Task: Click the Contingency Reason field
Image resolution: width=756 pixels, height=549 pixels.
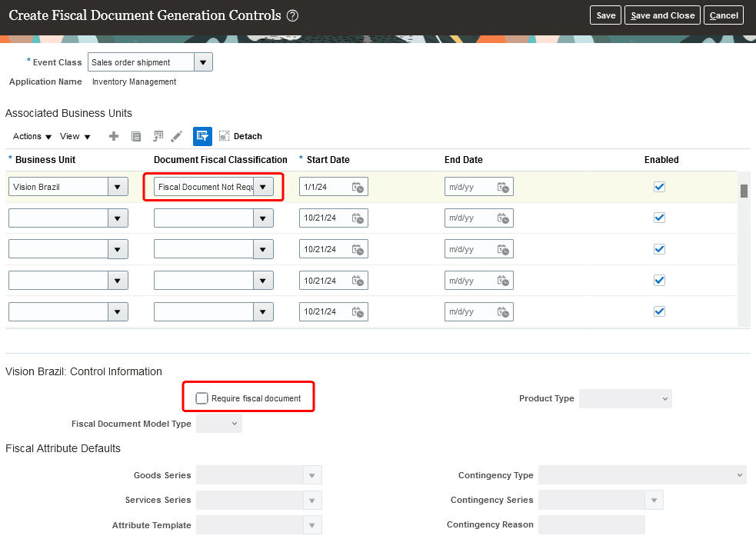Action: tap(591, 524)
